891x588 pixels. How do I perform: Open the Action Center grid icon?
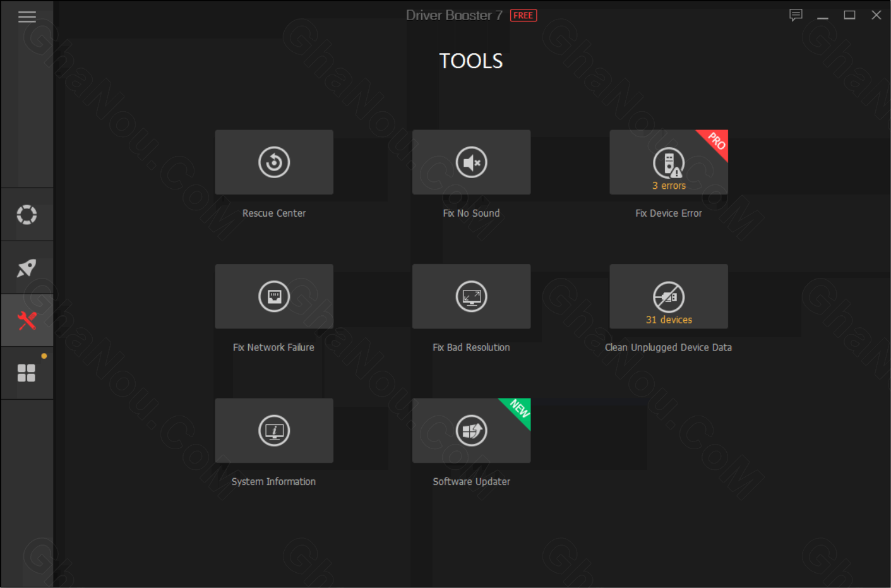27,373
